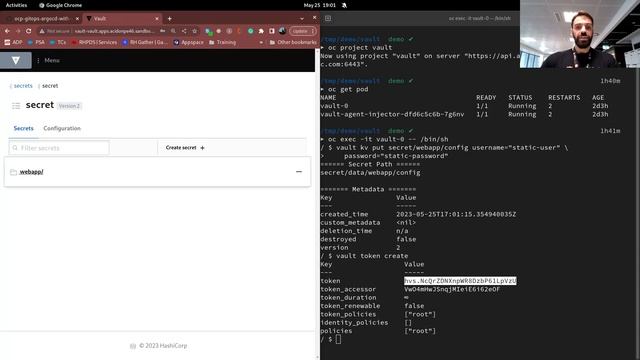This screenshot has height=360, width=640.
Task: Click the webapp folder icon
Action: (13, 172)
